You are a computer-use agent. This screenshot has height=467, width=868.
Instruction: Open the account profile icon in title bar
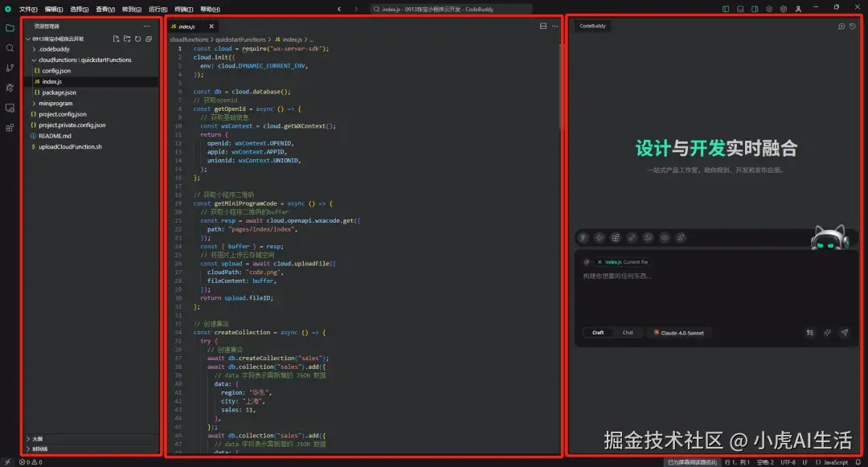pyautogui.click(x=798, y=9)
